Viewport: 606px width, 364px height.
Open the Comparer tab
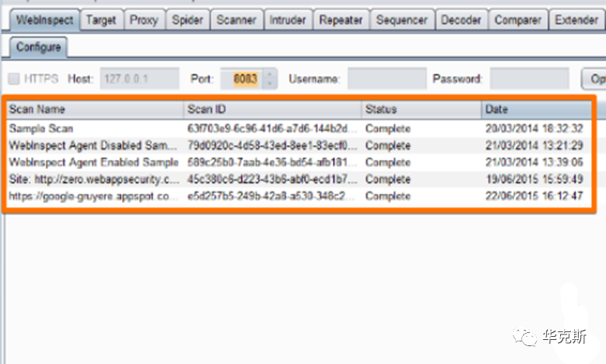click(518, 20)
